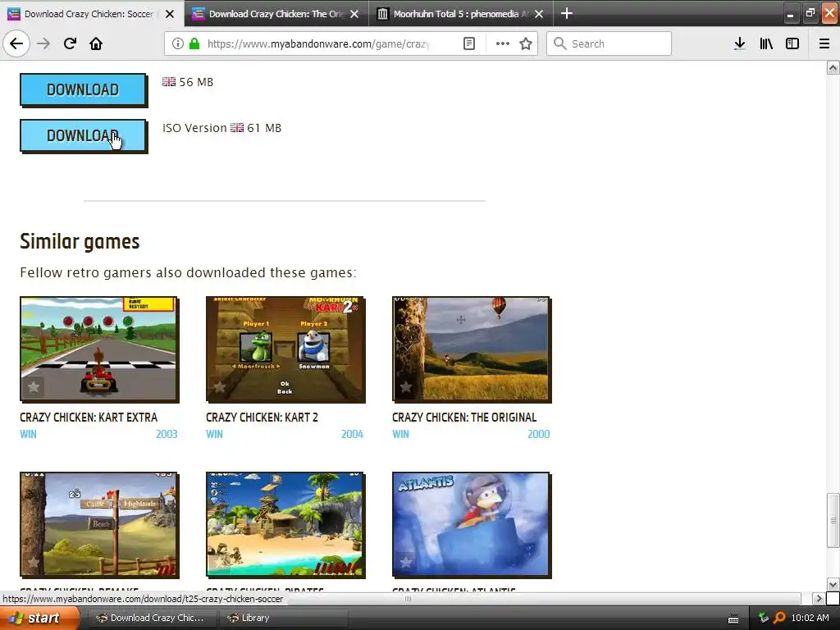Switch to Crazy Chicken: Soccer tab

[89, 14]
